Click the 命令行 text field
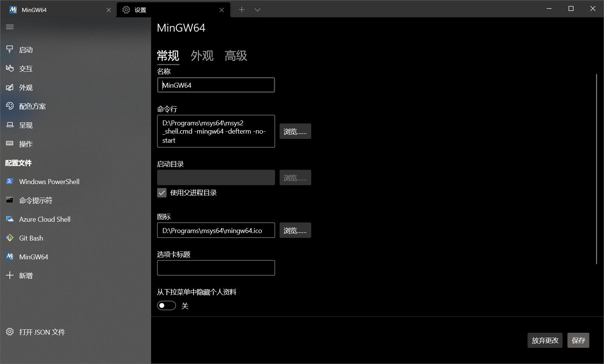 click(x=216, y=131)
